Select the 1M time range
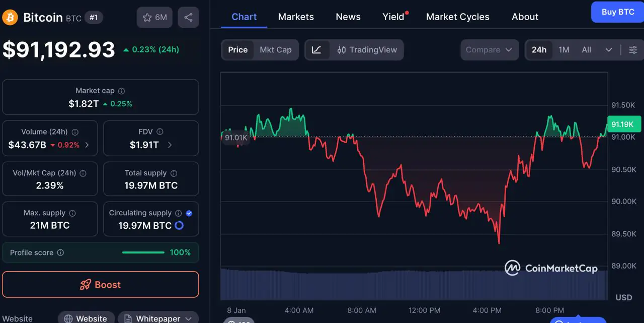This screenshot has width=644, height=323. click(563, 50)
